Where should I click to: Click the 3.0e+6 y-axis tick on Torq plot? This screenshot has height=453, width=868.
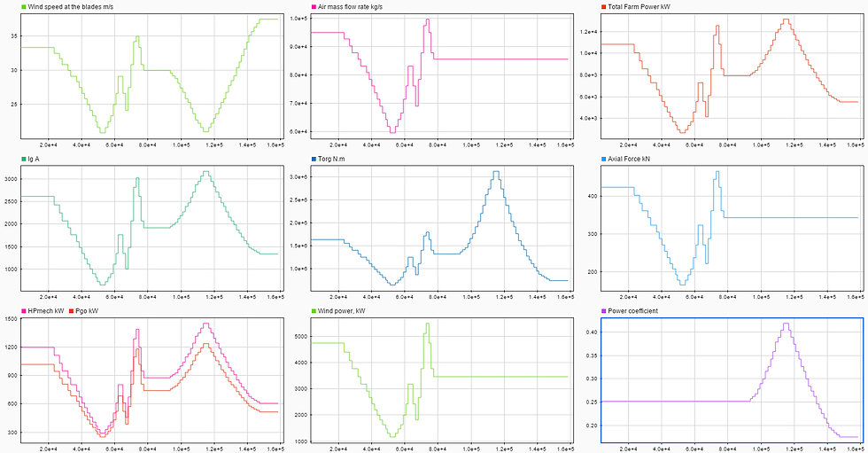pyautogui.click(x=299, y=177)
